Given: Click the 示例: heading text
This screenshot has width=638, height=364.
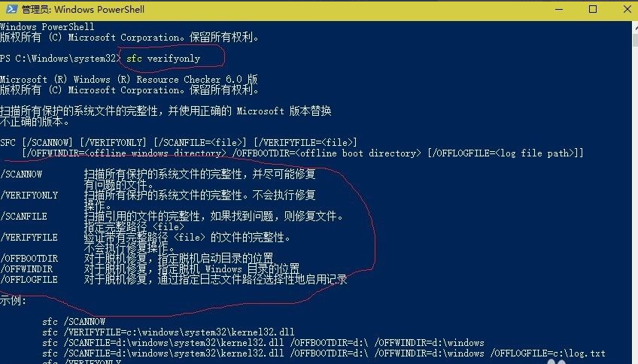Looking at the screenshot, I should point(13,301).
